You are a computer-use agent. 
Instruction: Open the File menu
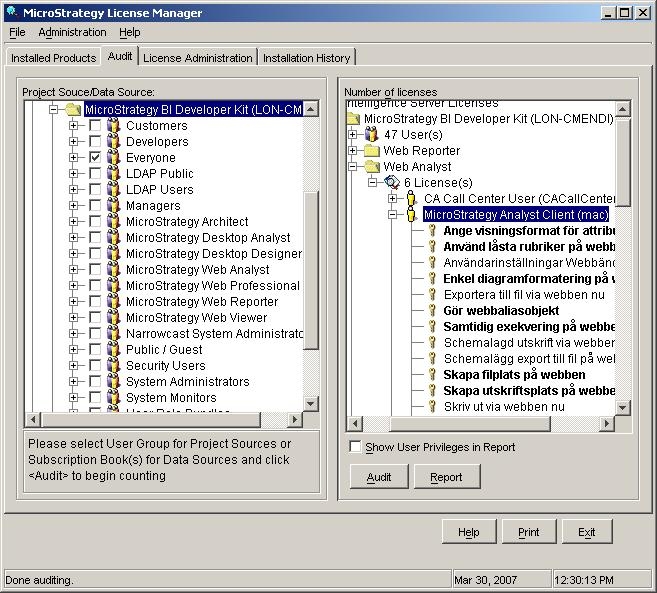(x=17, y=32)
